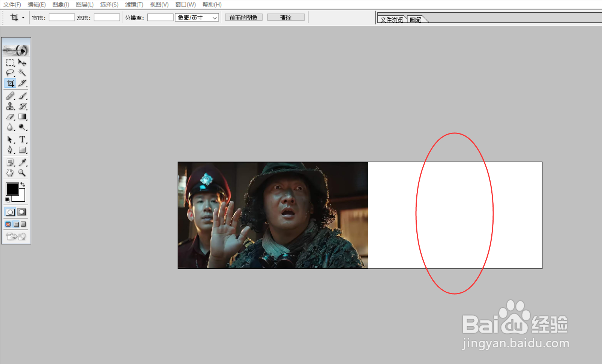602x364 pixels.
Task: Select the Eyedropper tool
Action: (x=22, y=162)
